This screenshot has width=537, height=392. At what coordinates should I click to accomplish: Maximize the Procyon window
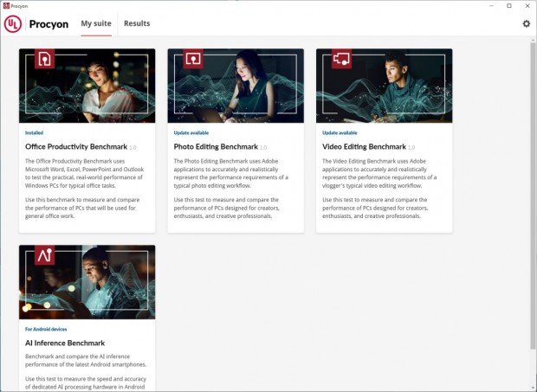tap(509, 5)
